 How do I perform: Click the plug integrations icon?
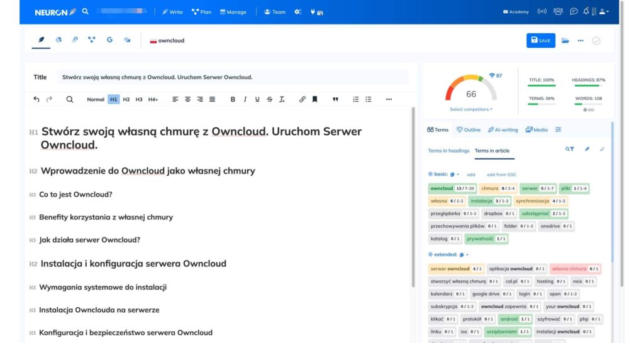(313, 12)
